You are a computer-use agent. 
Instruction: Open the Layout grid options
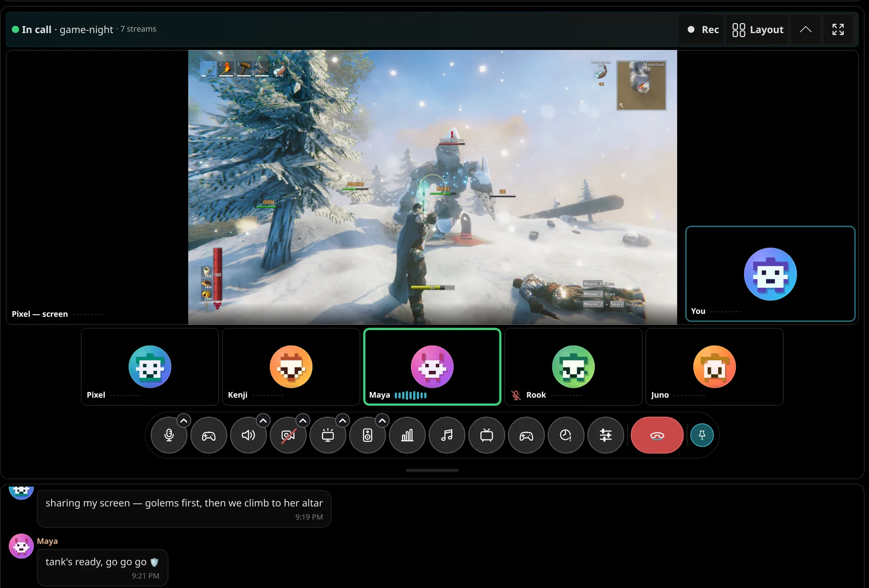pyautogui.click(x=757, y=29)
